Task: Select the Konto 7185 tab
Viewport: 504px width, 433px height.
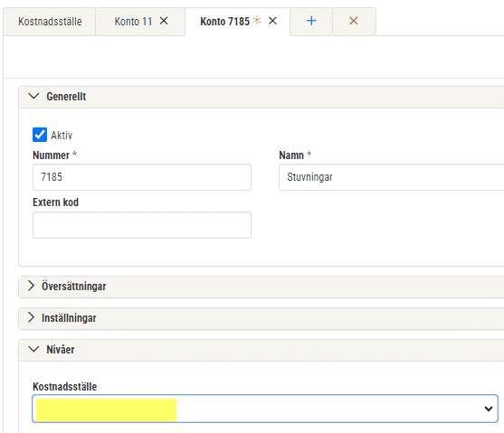Action: (224, 22)
